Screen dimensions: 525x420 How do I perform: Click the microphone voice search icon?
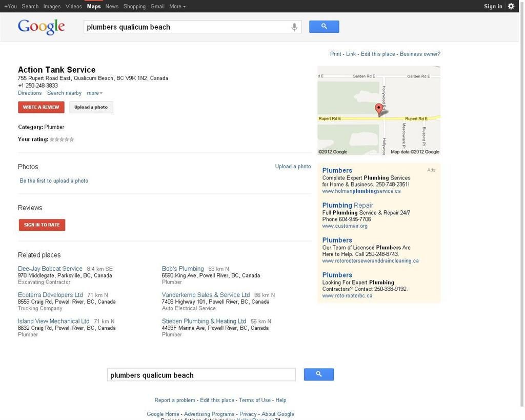point(294,27)
